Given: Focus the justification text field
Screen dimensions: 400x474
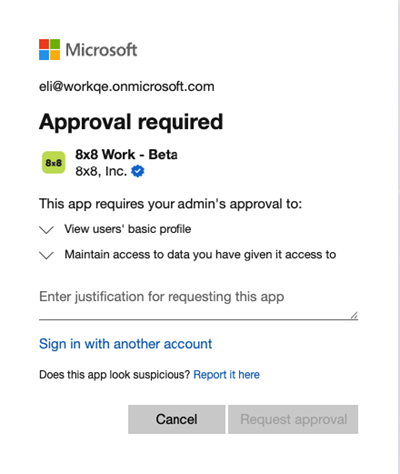Looking at the screenshot, I should coord(198,303).
